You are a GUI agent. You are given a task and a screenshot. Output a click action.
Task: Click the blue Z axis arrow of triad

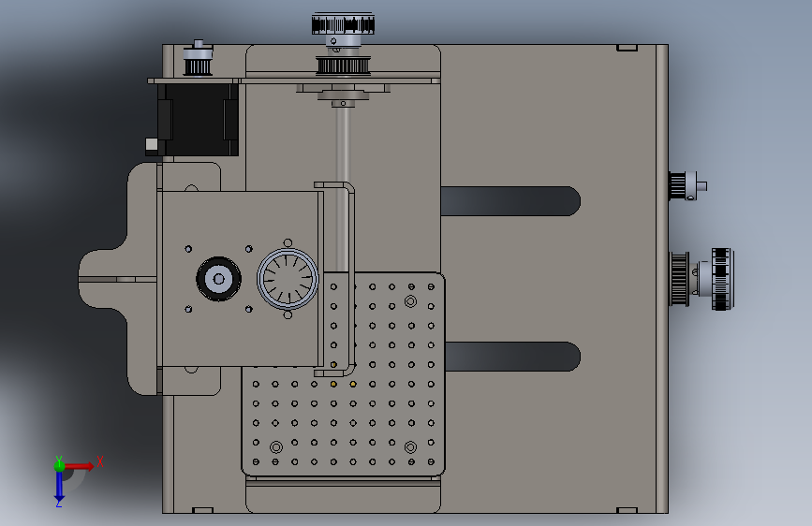59,487
